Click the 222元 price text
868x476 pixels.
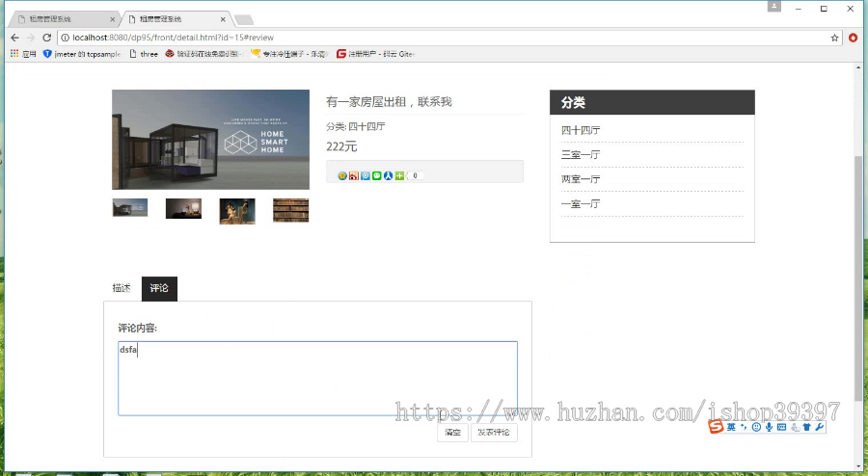pos(341,146)
